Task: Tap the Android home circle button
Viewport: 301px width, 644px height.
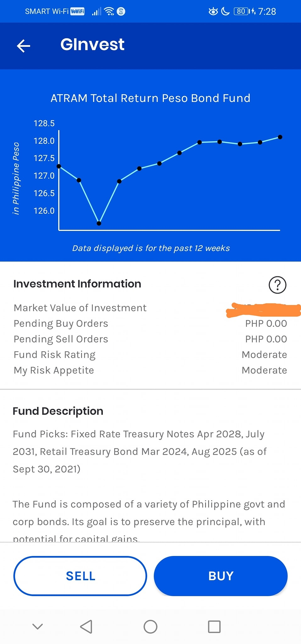Action: tap(150, 626)
